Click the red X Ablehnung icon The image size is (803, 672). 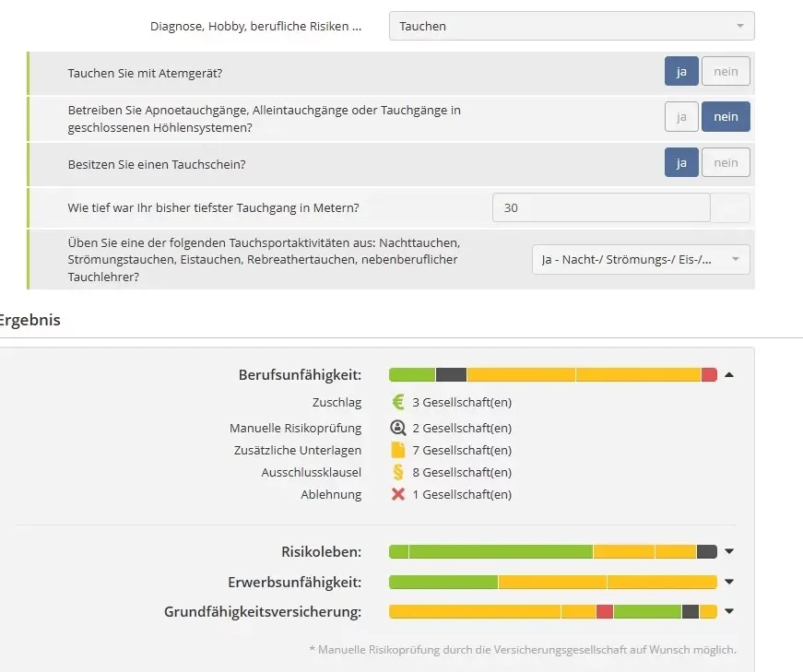398,494
